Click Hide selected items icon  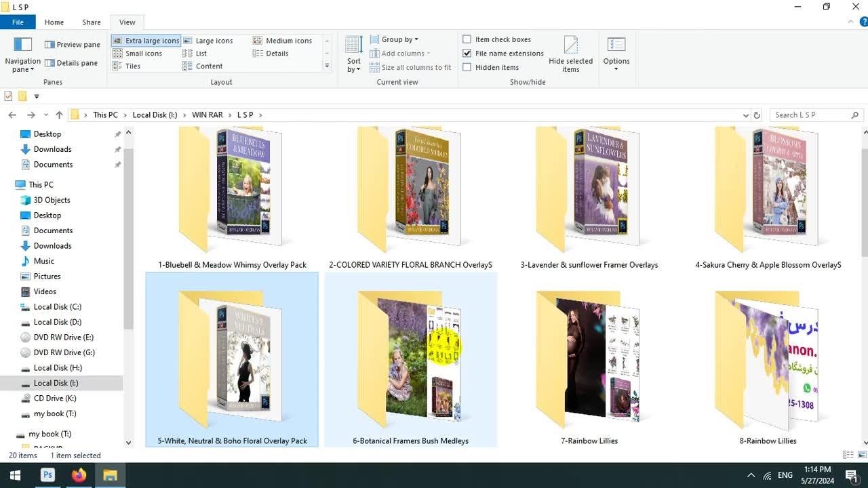tap(571, 45)
